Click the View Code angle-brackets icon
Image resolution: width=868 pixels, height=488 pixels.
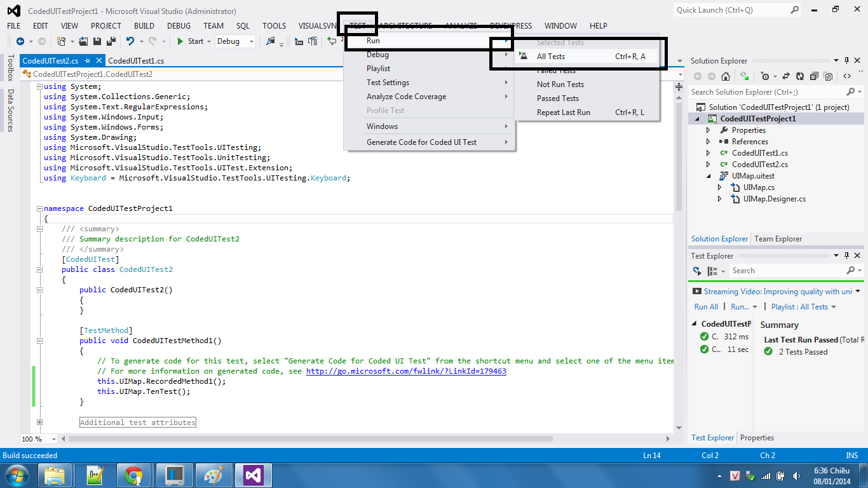point(847,76)
